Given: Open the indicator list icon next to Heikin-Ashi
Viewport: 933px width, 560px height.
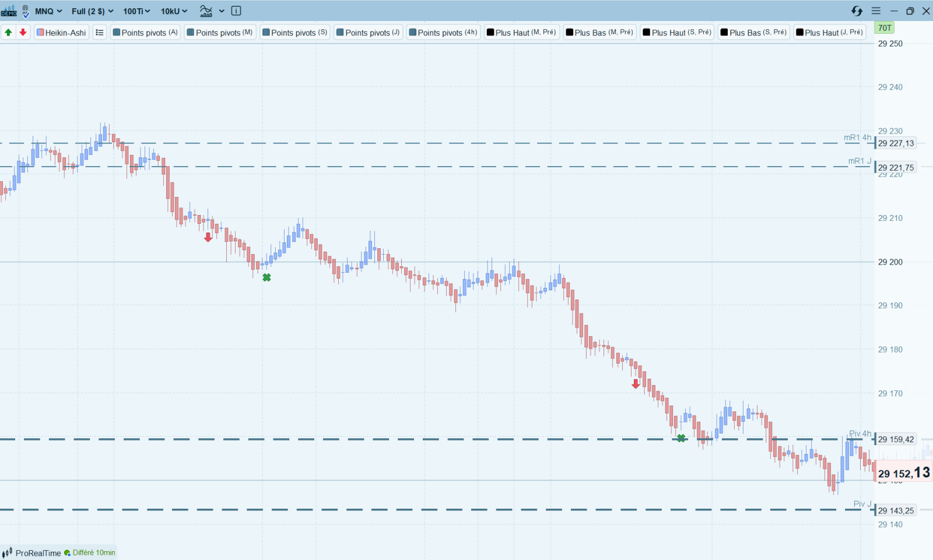Looking at the screenshot, I should [100, 33].
